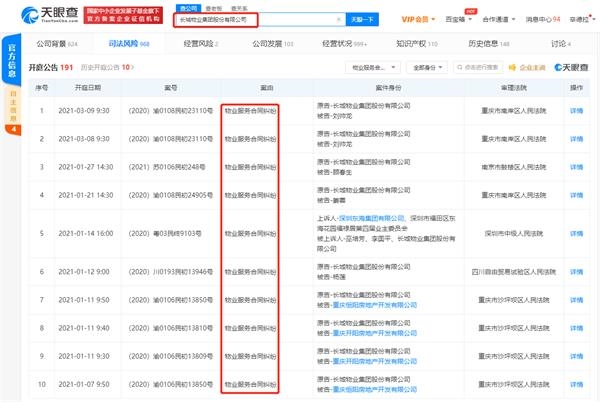
Task: Open the 百宝箱 dropdown menu
Action: pos(458,19)
